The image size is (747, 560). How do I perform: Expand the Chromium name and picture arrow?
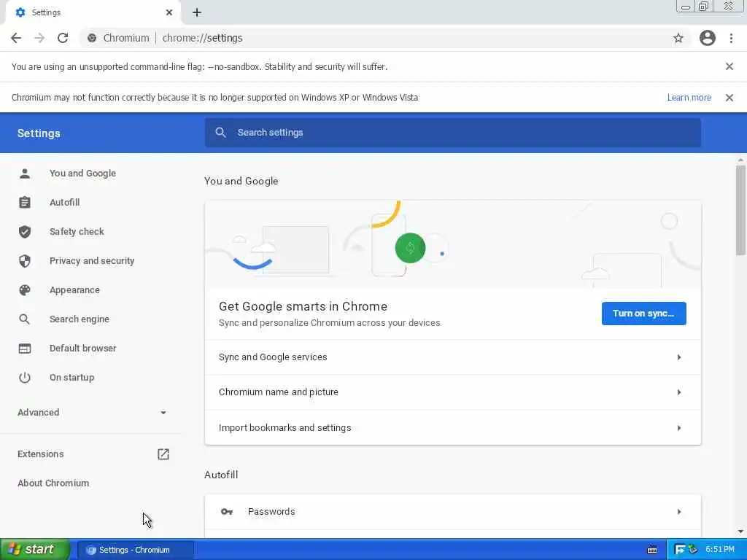click(x=679, y=392)
